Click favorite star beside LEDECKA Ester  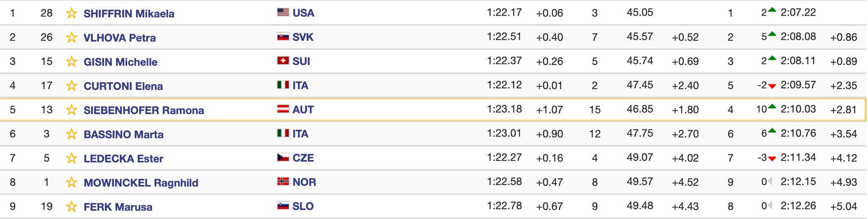click(x=72, y=159)
